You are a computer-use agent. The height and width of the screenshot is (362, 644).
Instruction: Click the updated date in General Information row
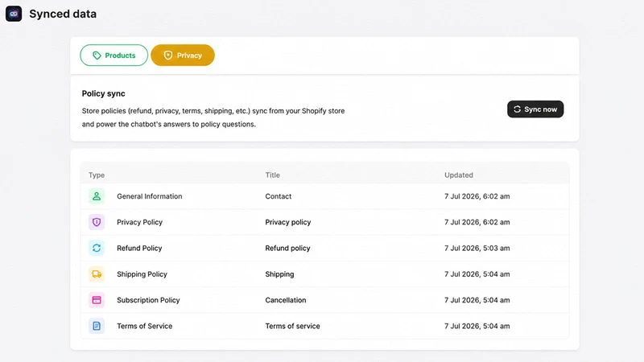[477, 196]
